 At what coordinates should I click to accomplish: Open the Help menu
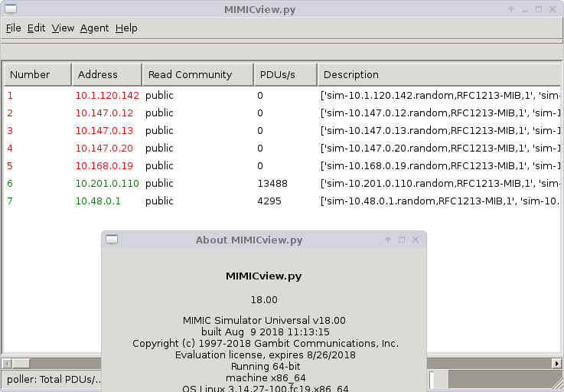point(126,28)
